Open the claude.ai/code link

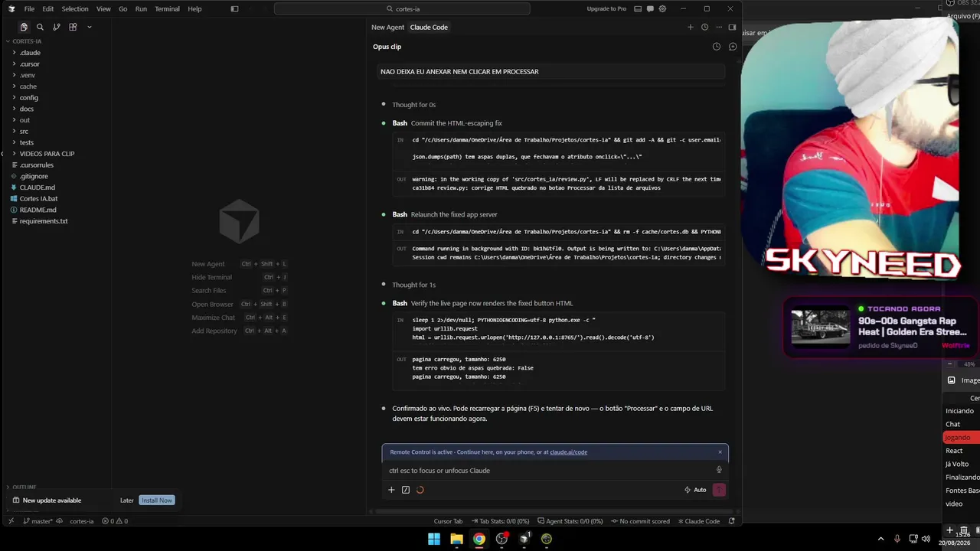pyautogui.click(x=568, y=452)
